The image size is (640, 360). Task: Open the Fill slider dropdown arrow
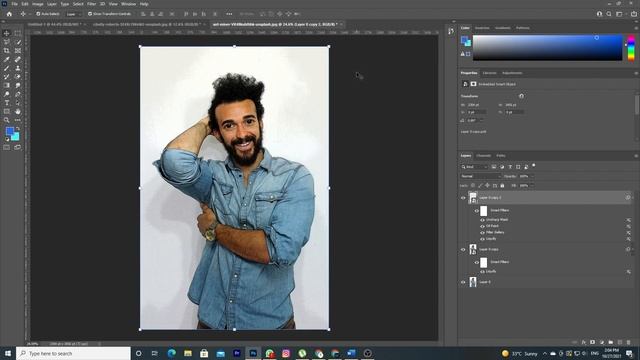(x=531, y=185)
